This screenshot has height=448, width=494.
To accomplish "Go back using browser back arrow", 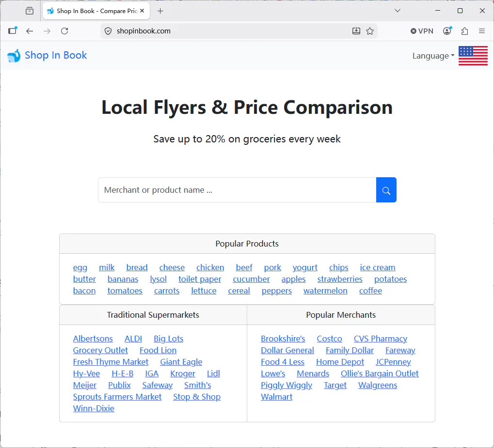I will point(30,31).
